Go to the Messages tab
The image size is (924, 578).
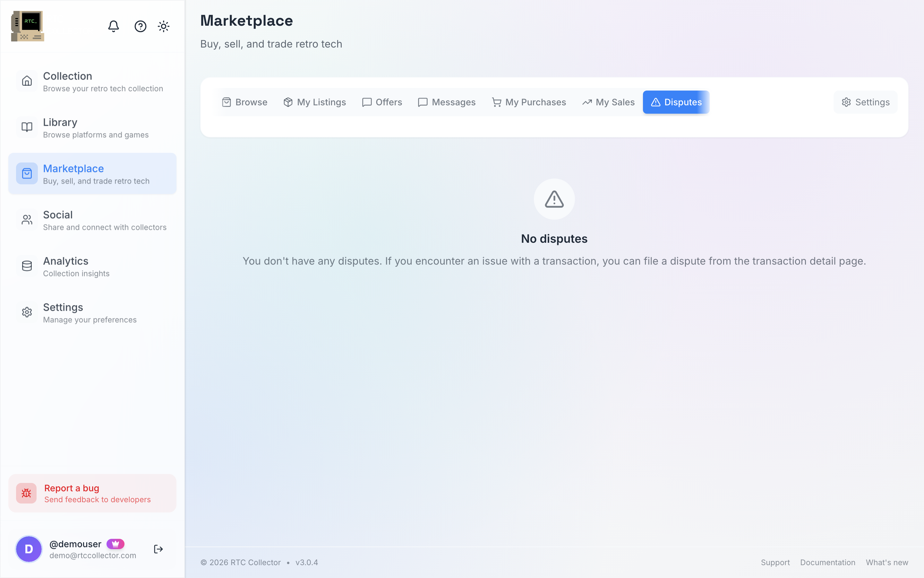[447, 102]
